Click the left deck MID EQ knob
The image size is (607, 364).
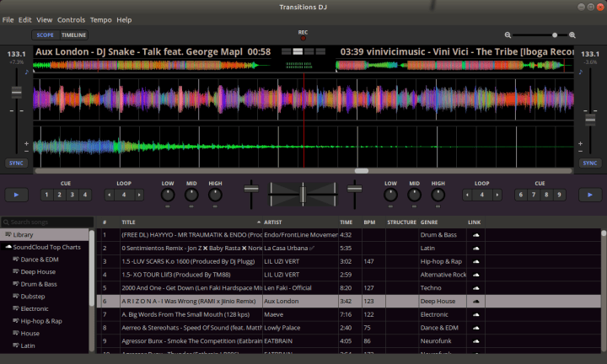[x=191, y=195]
